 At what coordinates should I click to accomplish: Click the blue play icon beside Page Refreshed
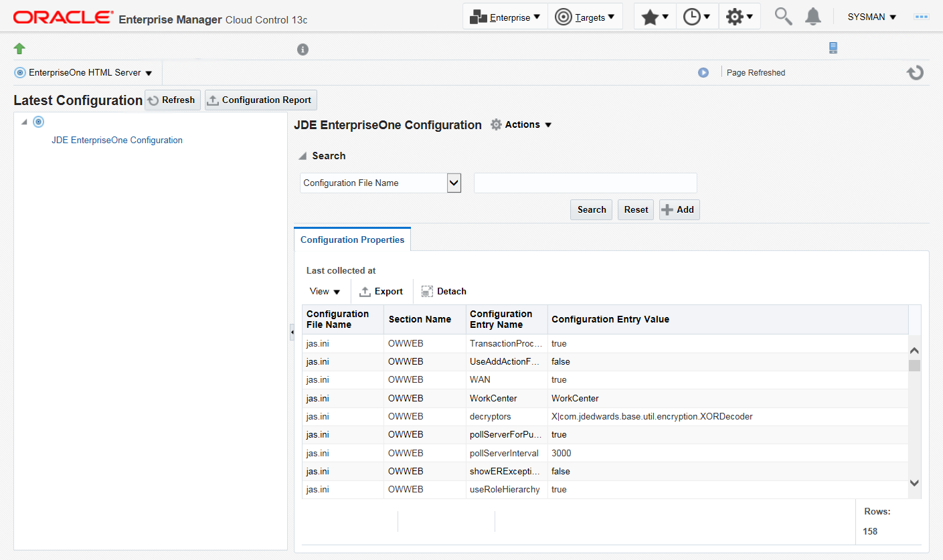click(703, 72)
